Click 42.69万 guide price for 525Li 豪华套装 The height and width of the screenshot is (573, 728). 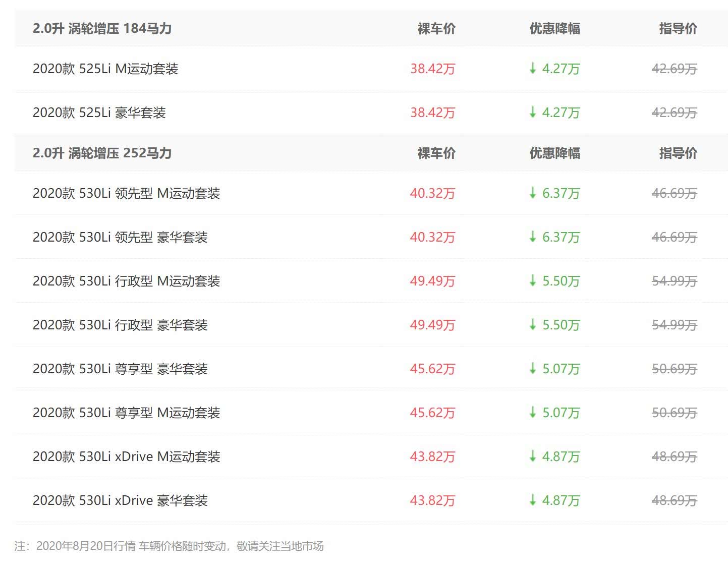click(674, 112)
